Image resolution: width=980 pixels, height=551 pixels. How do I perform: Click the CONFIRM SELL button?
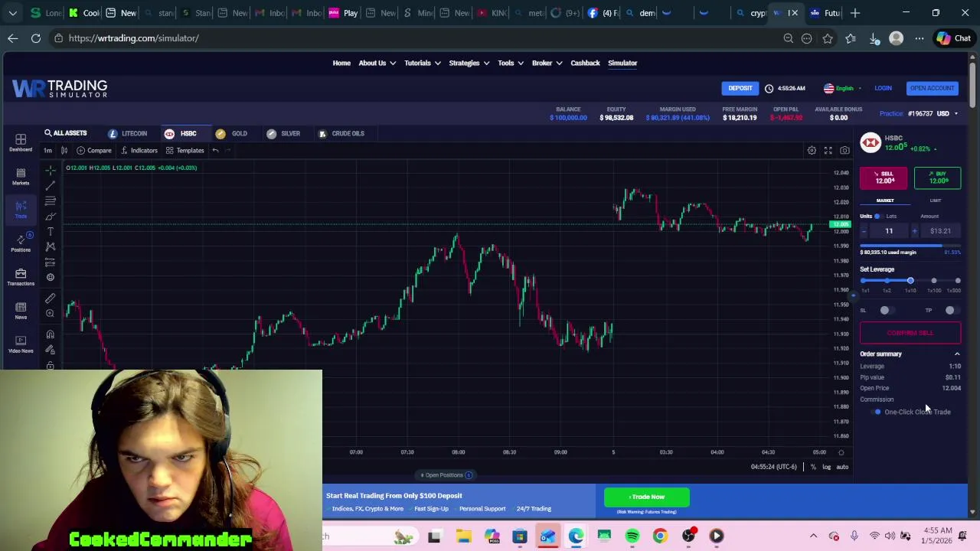[x=910, y=333]
